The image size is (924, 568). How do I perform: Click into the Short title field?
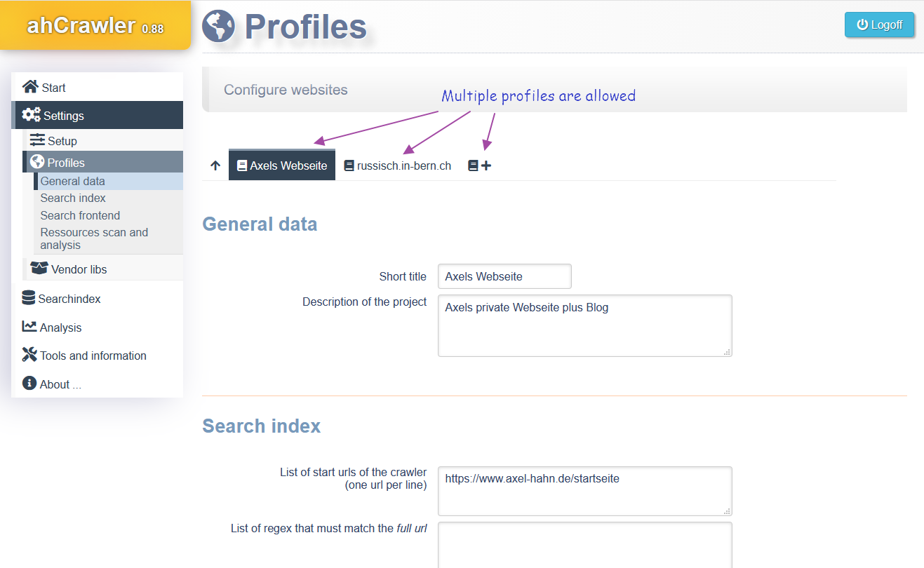tap(504, 276)
